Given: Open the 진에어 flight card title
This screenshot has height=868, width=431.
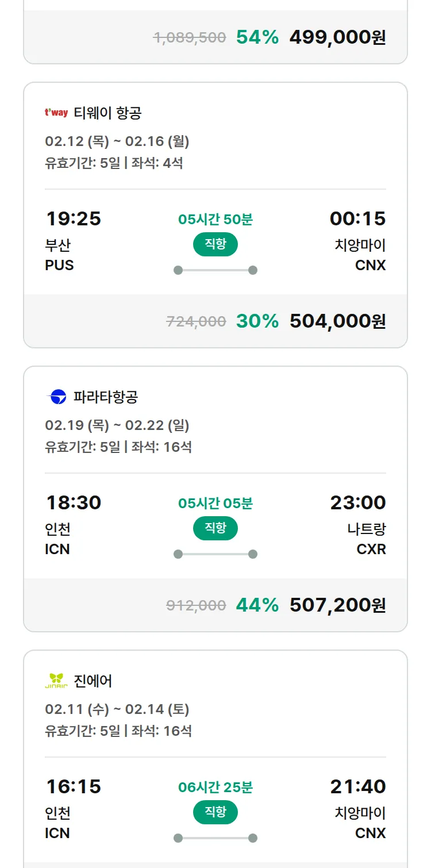Looking at the screenshot, I should tap(93, 681).
